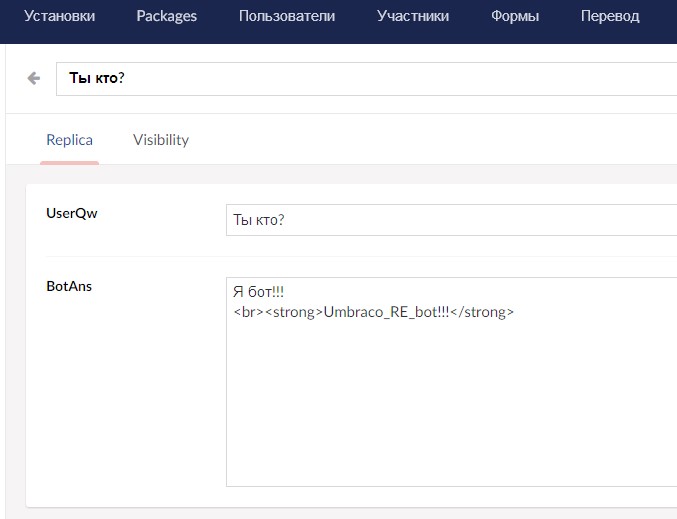Switch to the Visibility tab
The height and width of the screenshot is (519, 677).
click(x=161, y=140)
